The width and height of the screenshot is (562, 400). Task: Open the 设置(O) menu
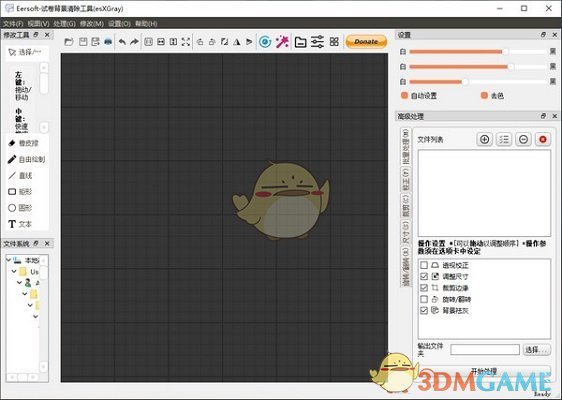click(x=119, y=24)
